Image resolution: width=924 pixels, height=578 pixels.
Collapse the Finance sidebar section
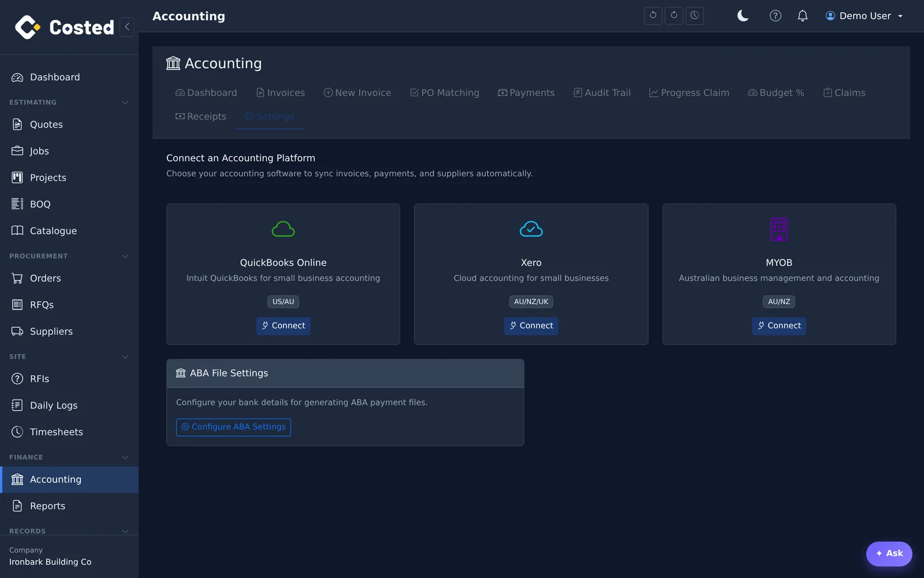pos(125,457)
